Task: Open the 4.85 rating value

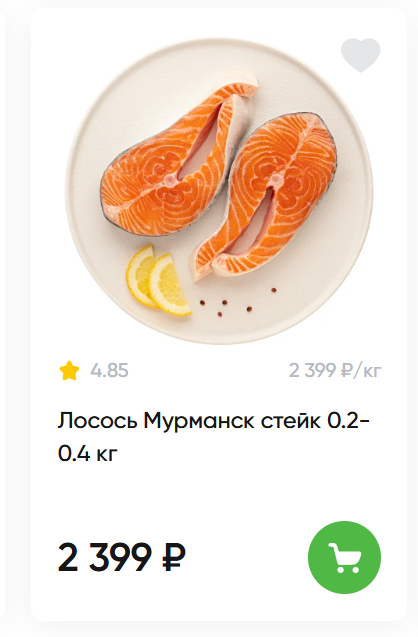Action: (x=109, y=370)
